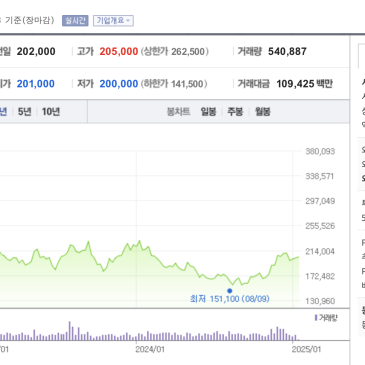Click the 거래대금 109,425 백만 figure

coord(304,84)
